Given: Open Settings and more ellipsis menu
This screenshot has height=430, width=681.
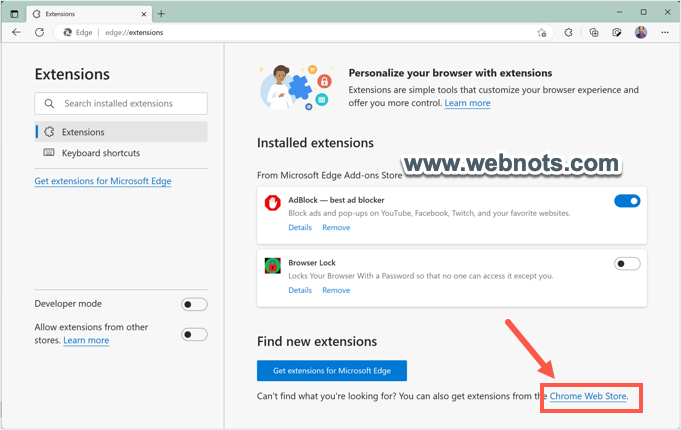Looking at the screenshot, I should tap(663, 32).
